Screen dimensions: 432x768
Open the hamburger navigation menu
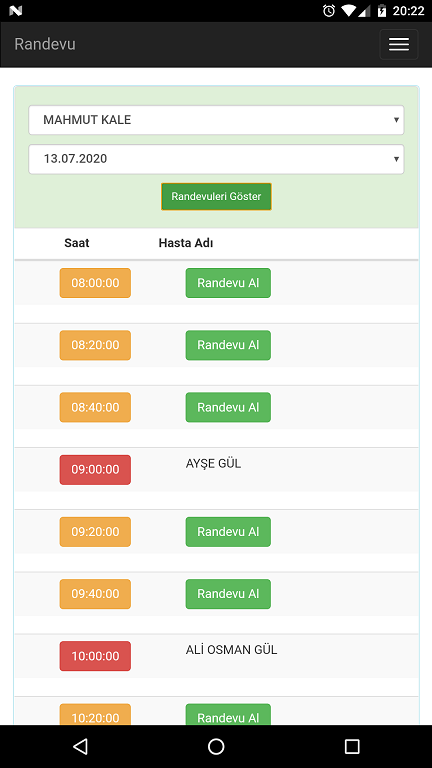click(399, 44)
